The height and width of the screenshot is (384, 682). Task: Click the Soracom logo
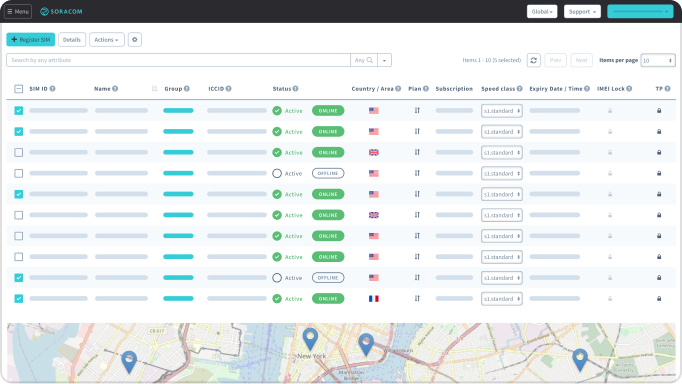coord(61,12)
